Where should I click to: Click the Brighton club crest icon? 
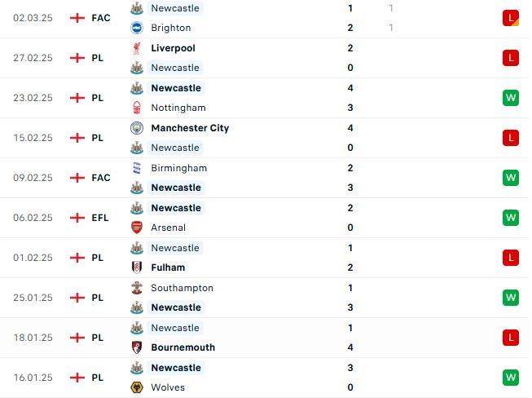pyautogui.click(x=137, y=28)
